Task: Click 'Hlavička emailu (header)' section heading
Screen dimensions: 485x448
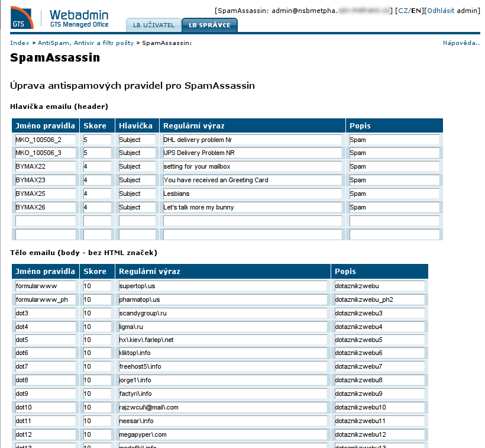Action: click(59, 107)
